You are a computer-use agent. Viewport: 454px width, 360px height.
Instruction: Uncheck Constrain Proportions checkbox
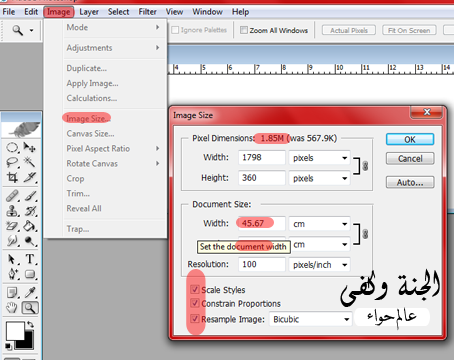click(x=195, y=303)
